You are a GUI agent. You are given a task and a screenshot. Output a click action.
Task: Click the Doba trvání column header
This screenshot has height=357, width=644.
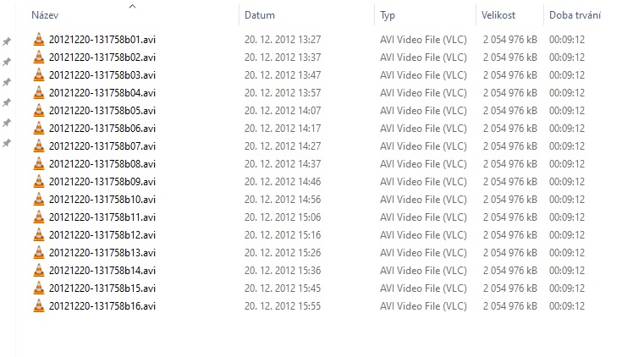[x=575, y=15]
